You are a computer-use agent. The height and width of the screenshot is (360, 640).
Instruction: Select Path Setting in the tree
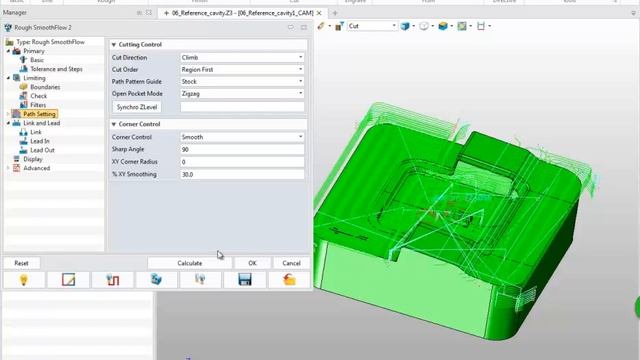click(39, 114)
